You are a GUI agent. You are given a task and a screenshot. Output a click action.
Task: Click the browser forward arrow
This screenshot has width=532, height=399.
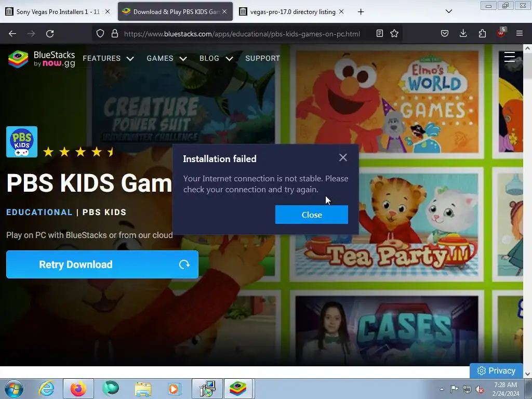[x=31, y=34]
